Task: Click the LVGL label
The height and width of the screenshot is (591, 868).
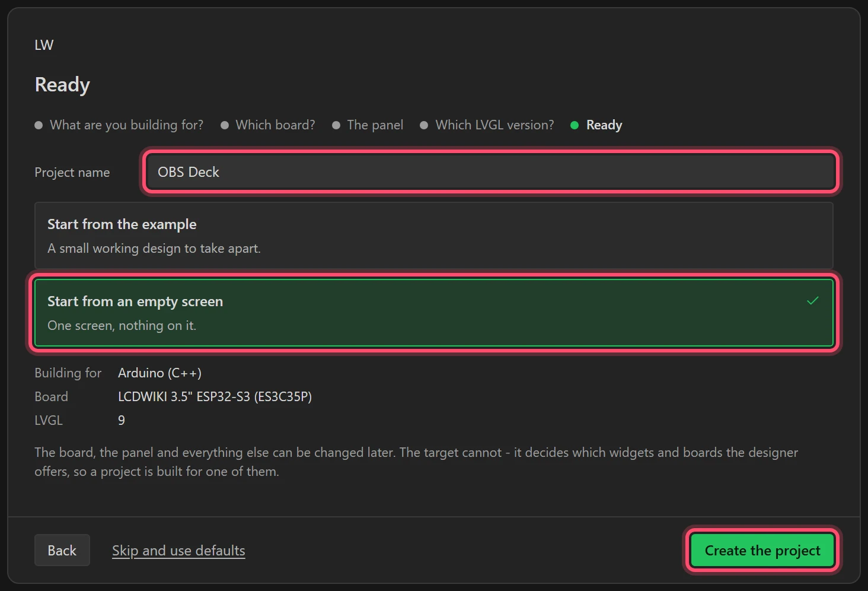Action: coord(49,421)
